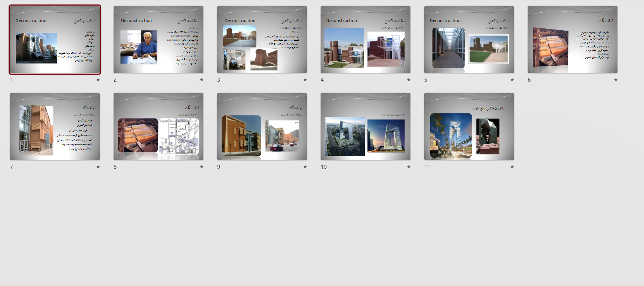Select slide 8 containing the site plan map
The image size is (644, 286).
158,127
